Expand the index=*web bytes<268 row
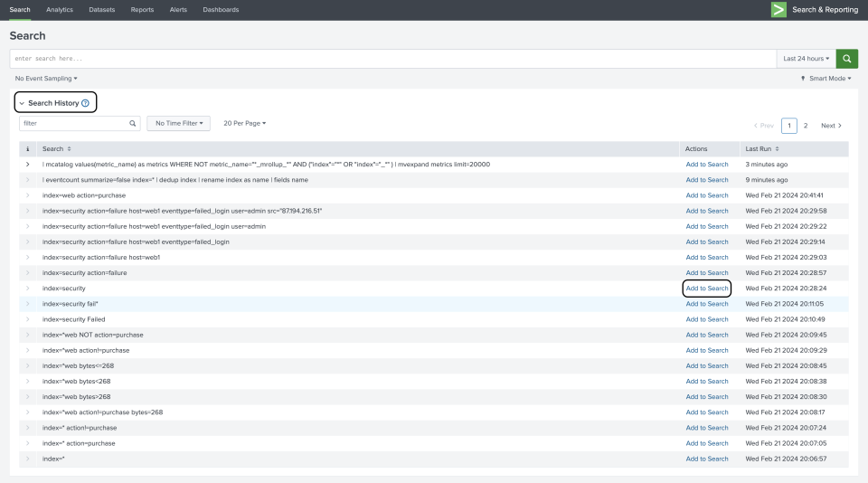 28,382
